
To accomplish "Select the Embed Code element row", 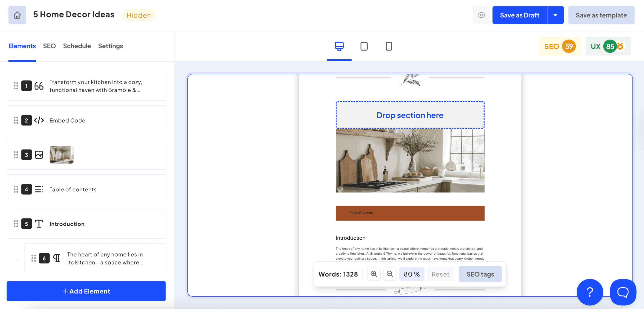I will tap(86, 120).
